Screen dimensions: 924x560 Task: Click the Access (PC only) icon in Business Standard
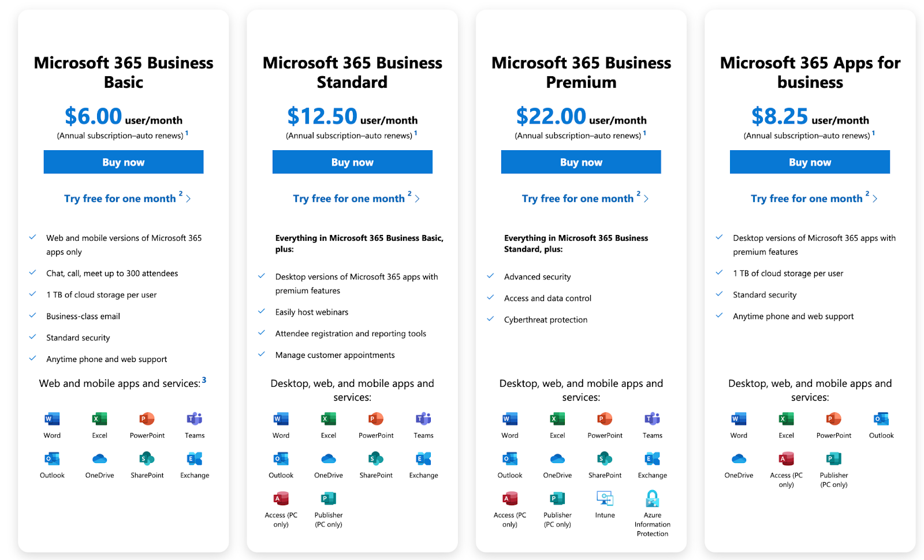[280, 498]
